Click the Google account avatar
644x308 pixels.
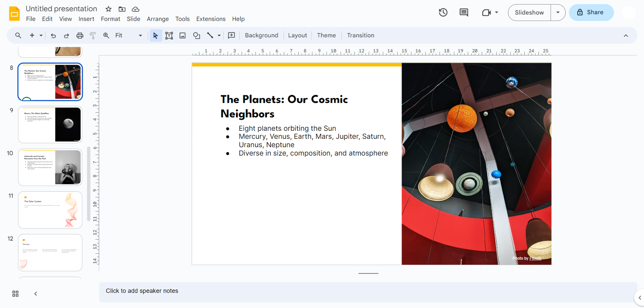(x=628, y=13)
